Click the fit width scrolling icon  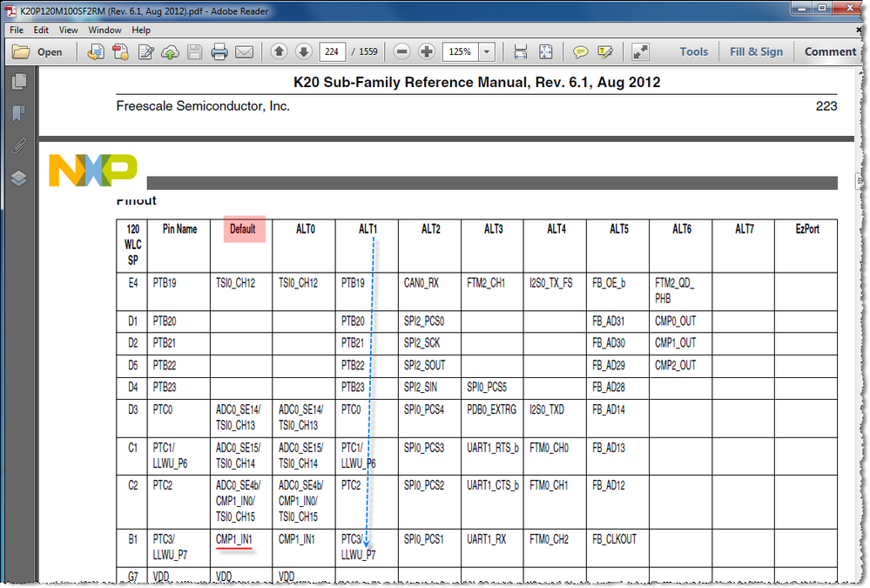click(521, 51)
